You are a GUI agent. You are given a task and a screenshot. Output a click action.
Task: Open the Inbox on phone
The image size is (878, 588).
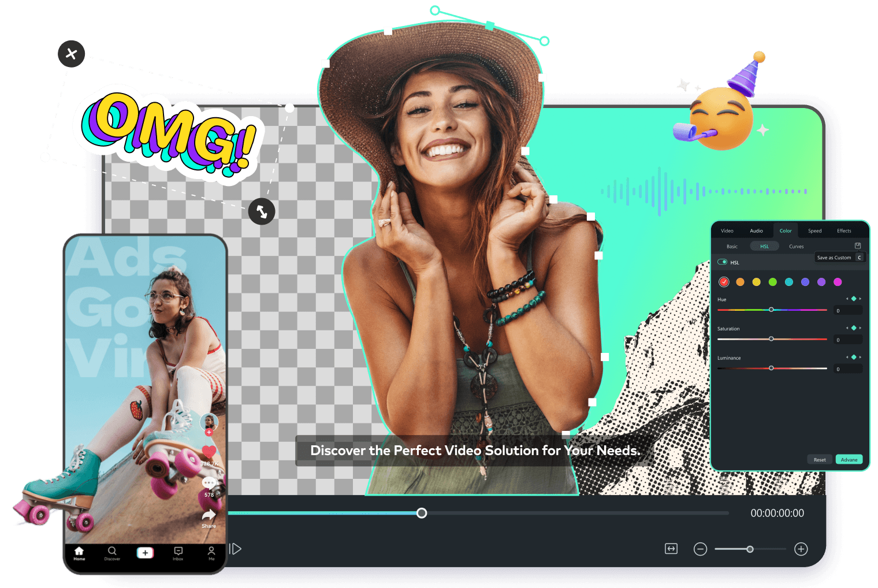click(x=178, y=553)
